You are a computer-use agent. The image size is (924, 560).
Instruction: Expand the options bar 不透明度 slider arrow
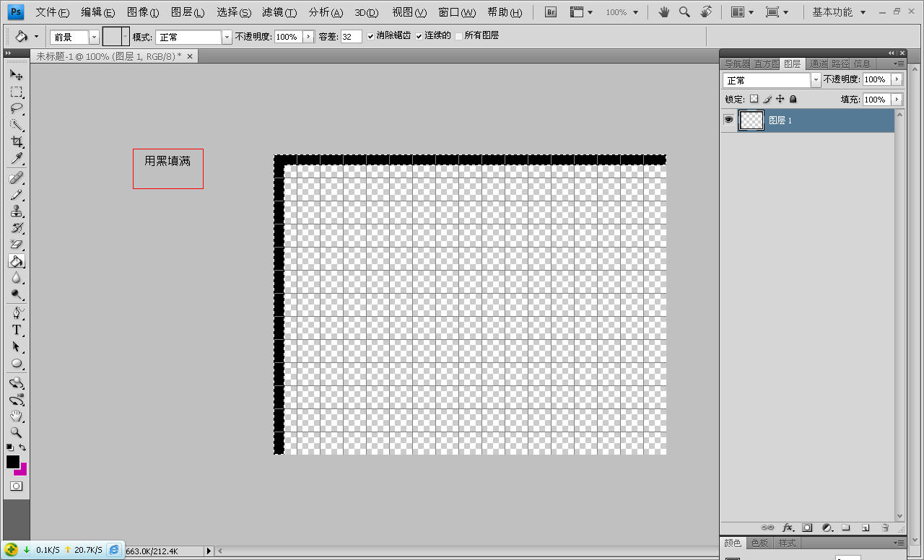tap(309, 37)
